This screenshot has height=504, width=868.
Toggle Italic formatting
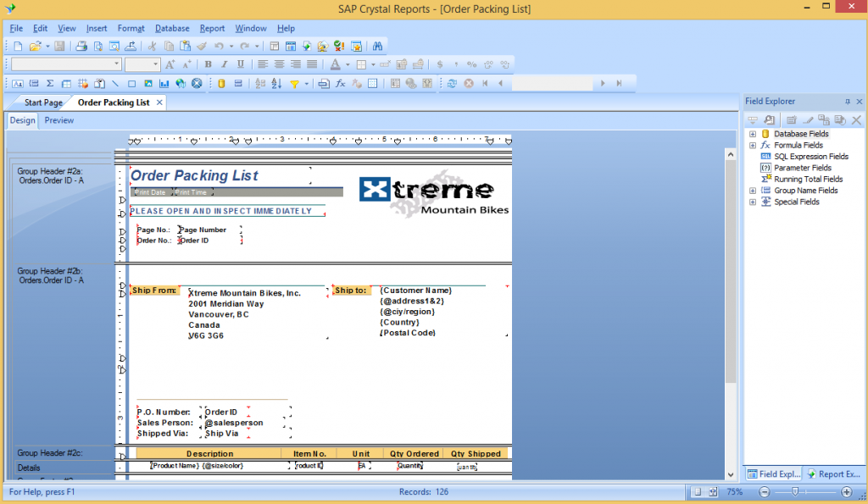[x=224, y=64]
